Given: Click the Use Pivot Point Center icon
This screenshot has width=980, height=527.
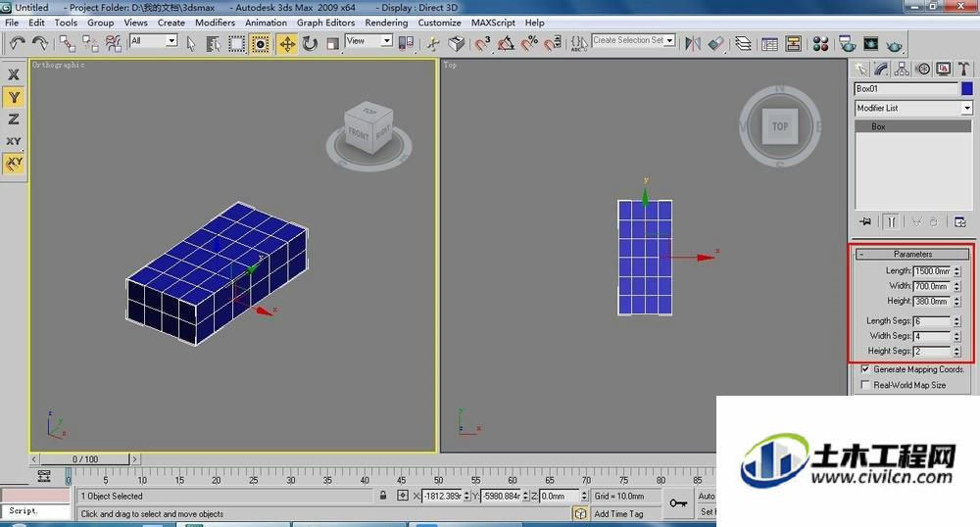Looking at the screenshot, I should click(406, 43).
